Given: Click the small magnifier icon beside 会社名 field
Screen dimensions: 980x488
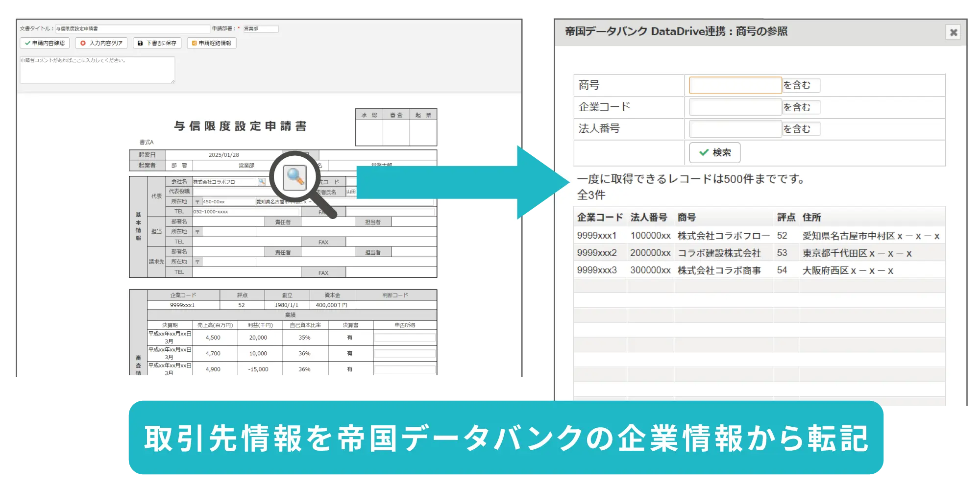Looking at the screenshot, I should [x=262, y=182].
